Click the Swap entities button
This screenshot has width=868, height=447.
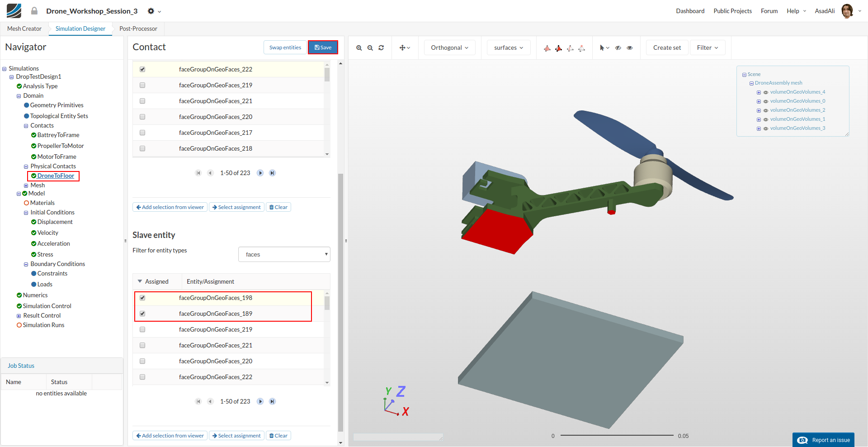[x=285, y=48]
